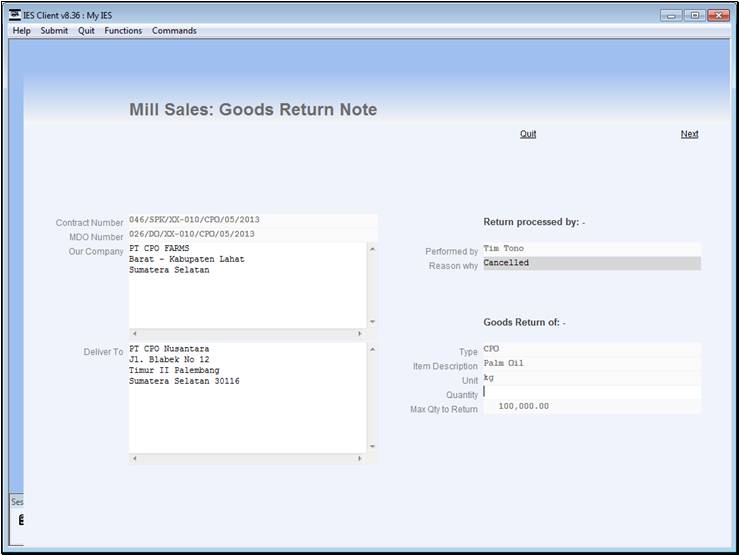Click the 'Timur II Palembang' line
This screenshot has height=555, width=739.
174,370
